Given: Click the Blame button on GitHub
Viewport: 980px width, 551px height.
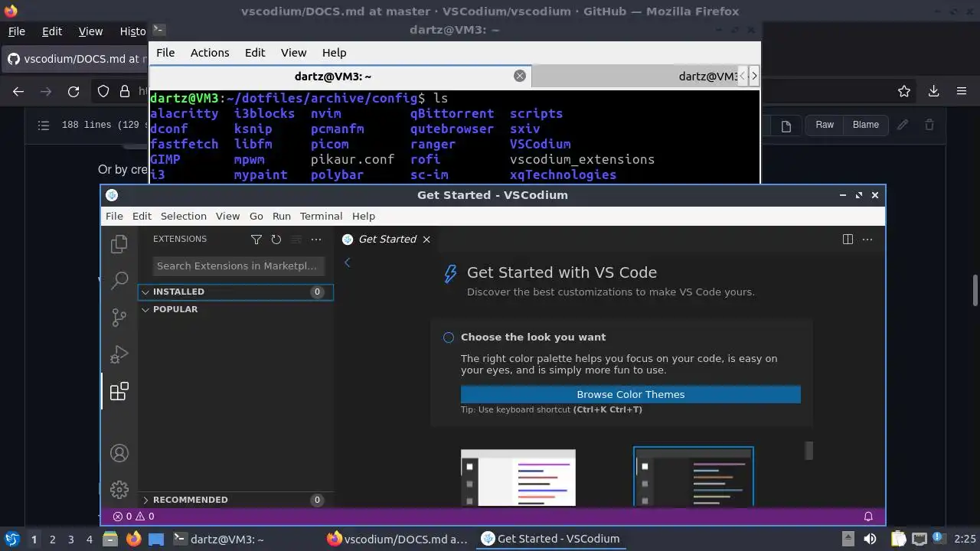Looking at the screenshot, I should [x=865, y=125].
